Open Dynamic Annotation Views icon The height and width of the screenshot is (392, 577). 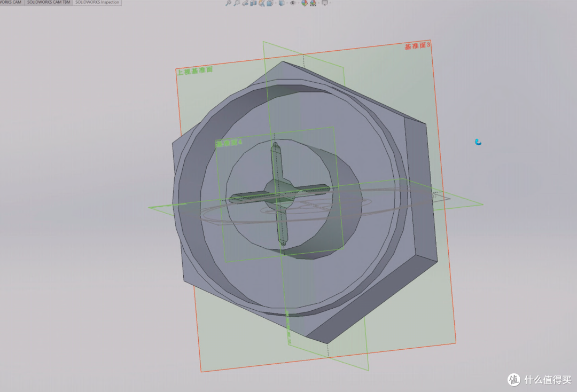262,3
